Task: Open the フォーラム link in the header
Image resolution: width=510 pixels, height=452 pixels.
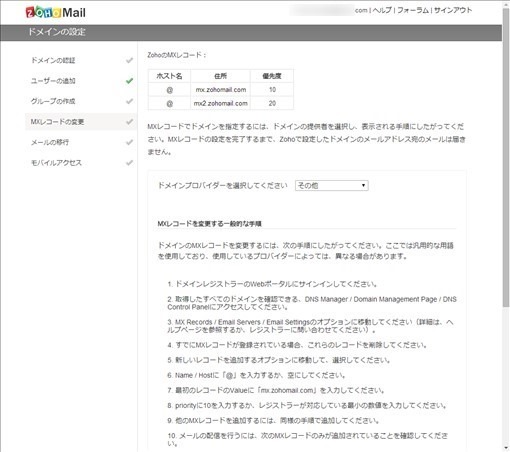Action: (x=413, y=10)
